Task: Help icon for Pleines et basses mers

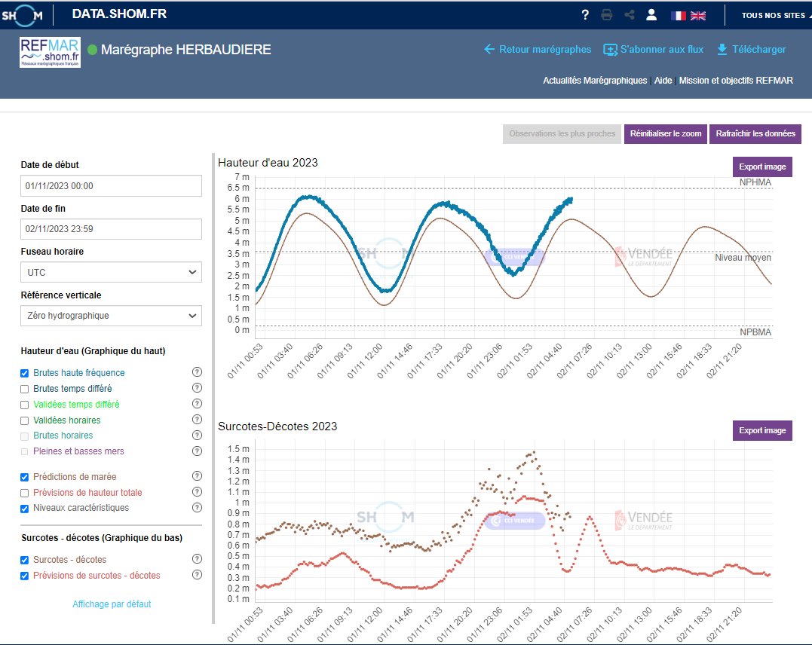Action: click(197, 451)
